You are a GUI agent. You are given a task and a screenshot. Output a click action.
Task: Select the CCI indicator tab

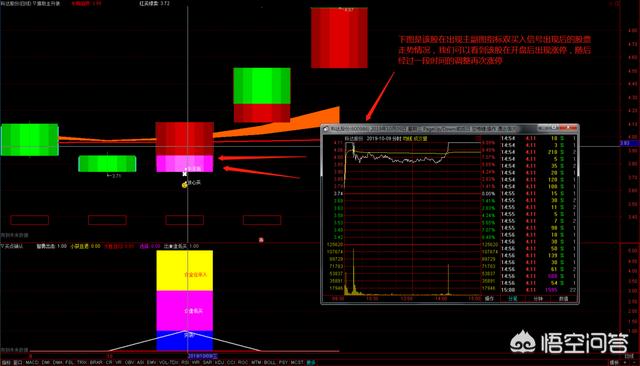[x=231, y=362]
